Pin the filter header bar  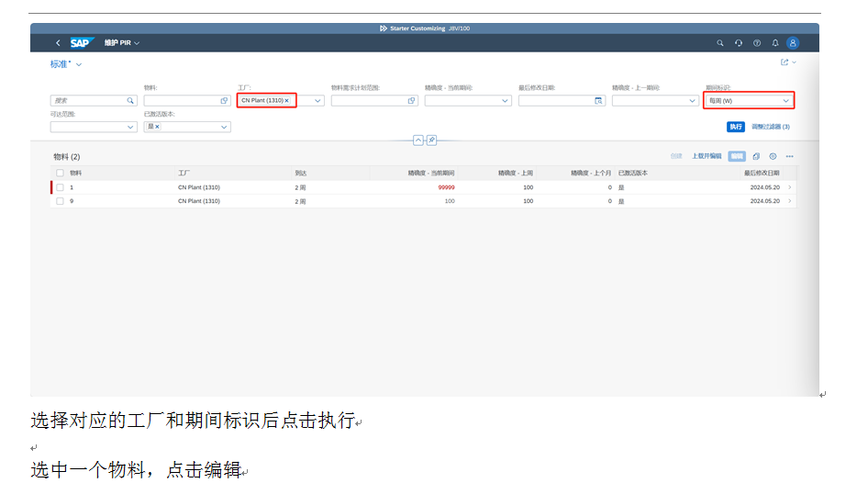(431, 140)
